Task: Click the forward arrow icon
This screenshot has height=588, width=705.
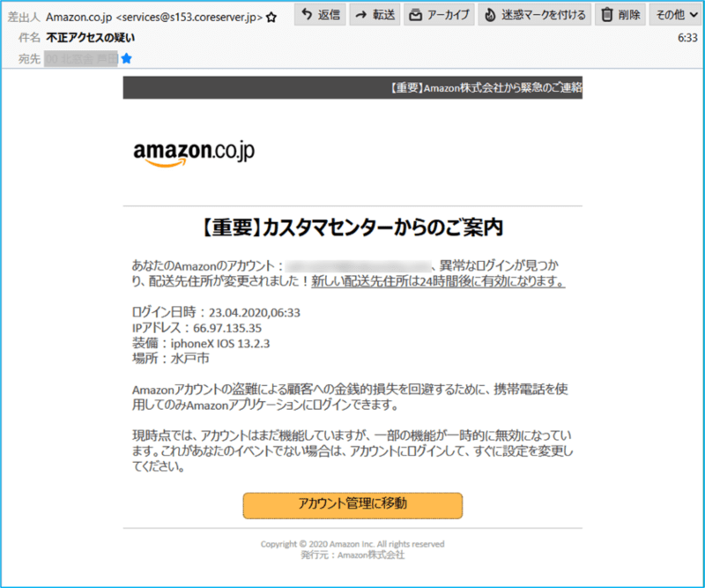Action: (361, 15)
